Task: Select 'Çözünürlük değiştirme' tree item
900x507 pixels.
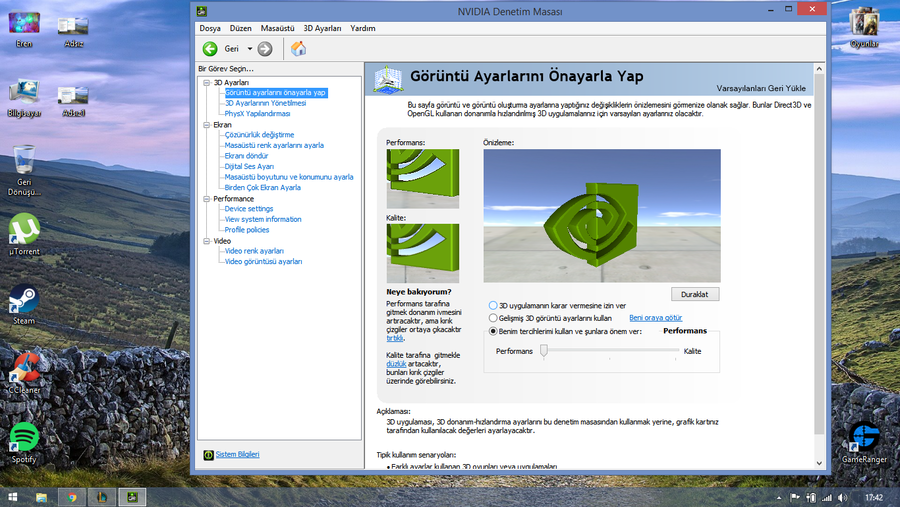Action: [x=259, y=135]
